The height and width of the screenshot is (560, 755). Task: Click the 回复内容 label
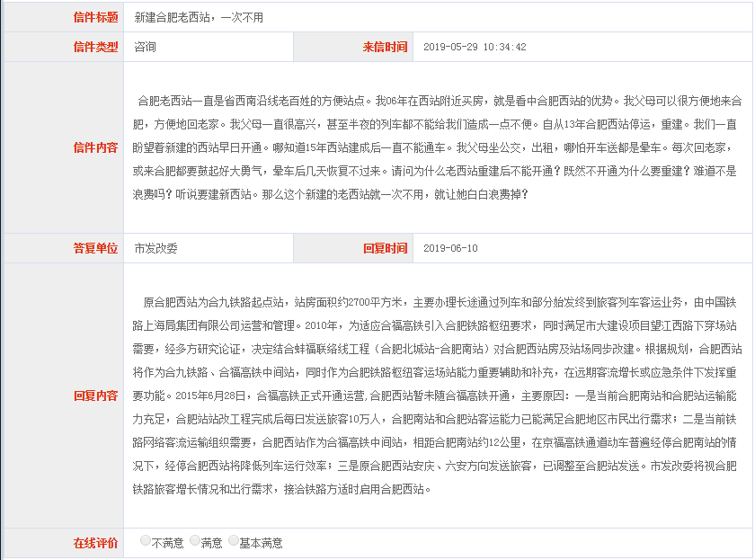[95, 396]
